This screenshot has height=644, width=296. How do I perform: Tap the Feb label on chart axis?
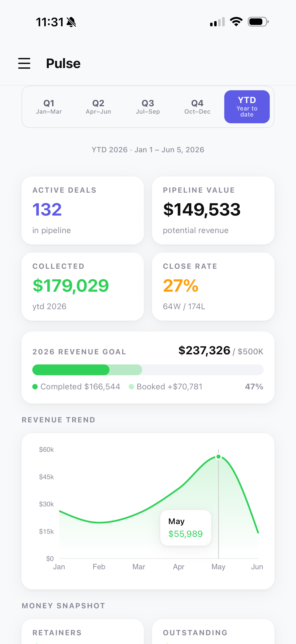pos(99,567)
